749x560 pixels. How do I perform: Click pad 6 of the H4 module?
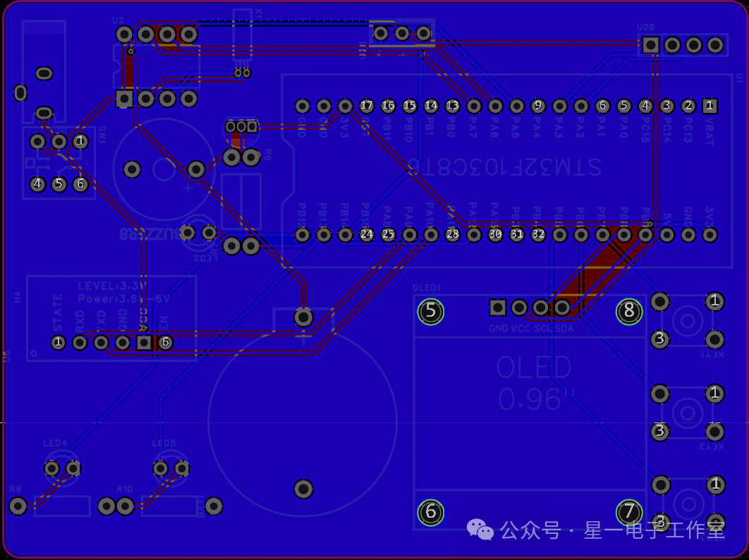pyautogui.click(x=165, y=343)
